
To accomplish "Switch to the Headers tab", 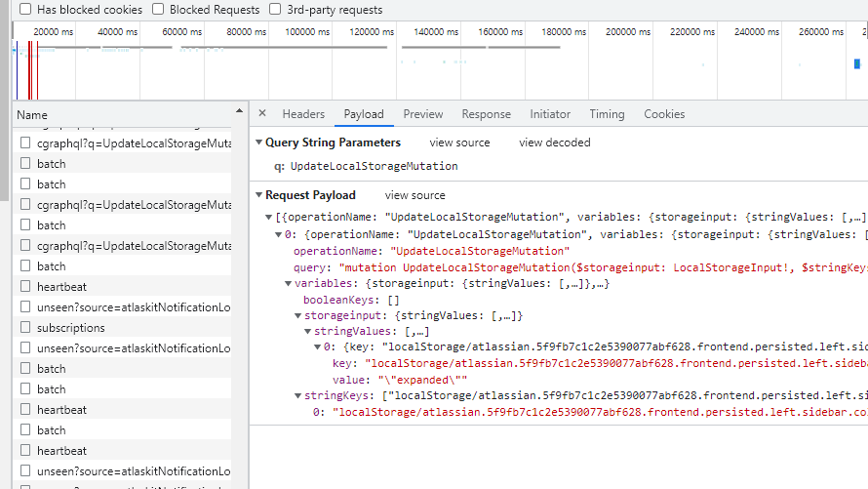I will pos(303,114).
